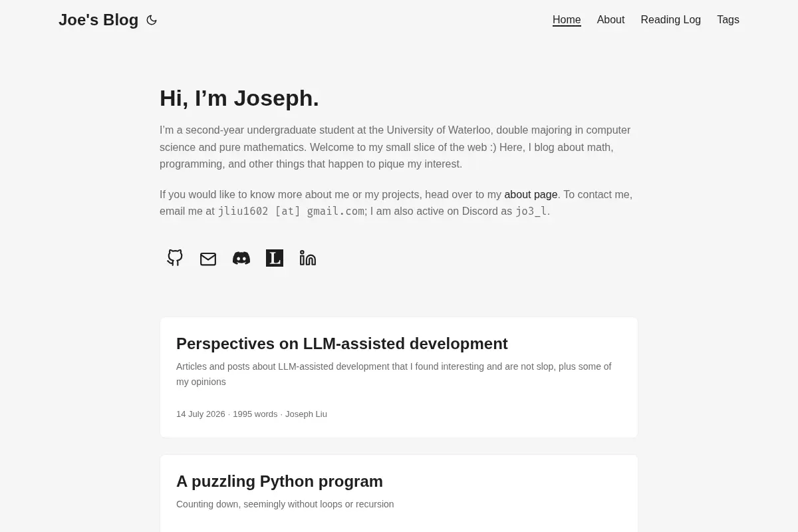Viewport: 798px width, 532px height.
Task: Click 'Counting down, seemingly without loops' description
Action: 285,504
